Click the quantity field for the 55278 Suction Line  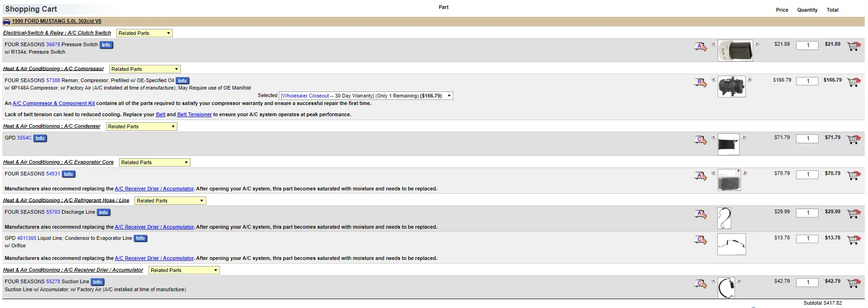pyautogui.click(x=807, y=282)
